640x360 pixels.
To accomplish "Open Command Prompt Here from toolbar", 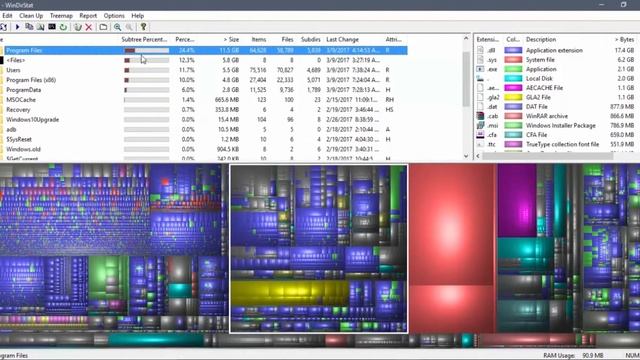I will point(52,27).
